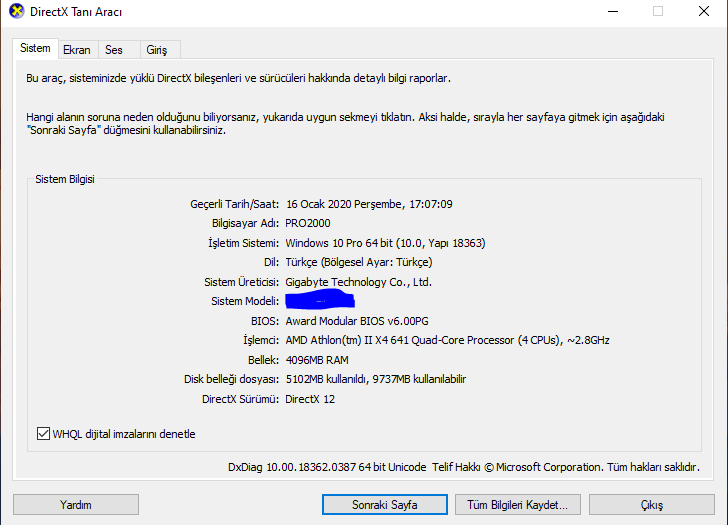
Task: Click the Bellek label
Action: [x=263, y=360]
